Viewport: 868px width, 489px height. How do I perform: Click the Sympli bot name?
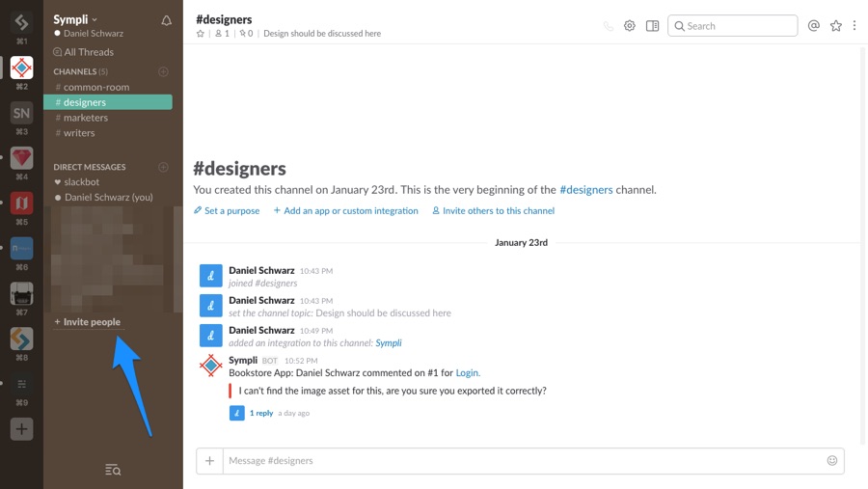pyautogui.click(x=243, y=360)
